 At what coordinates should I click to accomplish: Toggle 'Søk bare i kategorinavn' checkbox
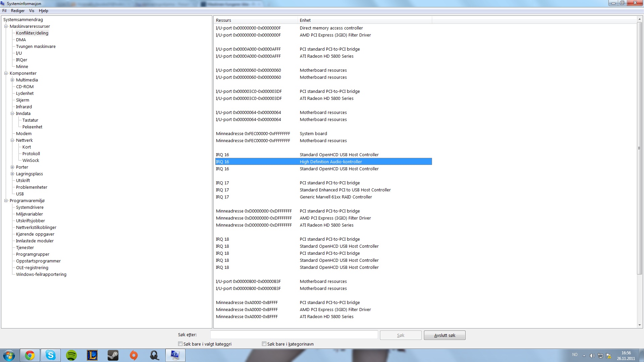pyautogui.click(x=264, y=344)
